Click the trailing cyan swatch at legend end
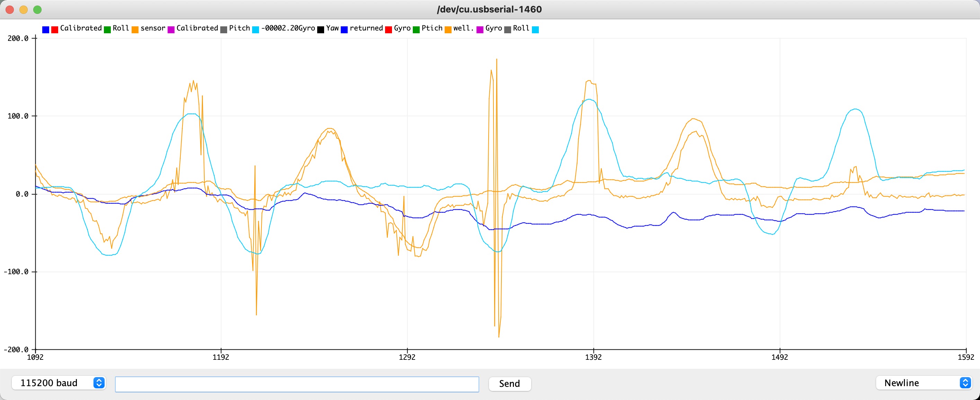This screenshot has width=980, height=400. [x=535, y=30]
